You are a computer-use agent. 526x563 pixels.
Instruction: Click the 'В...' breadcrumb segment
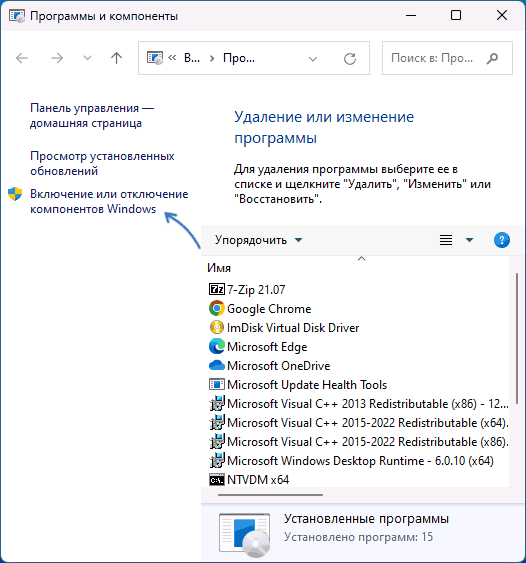192,58
